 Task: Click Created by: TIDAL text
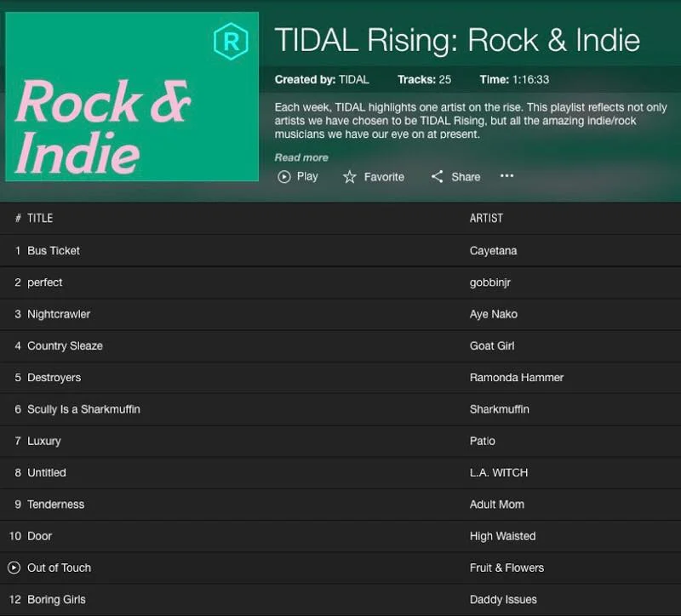pyautogui.click(x=322, y=79)
